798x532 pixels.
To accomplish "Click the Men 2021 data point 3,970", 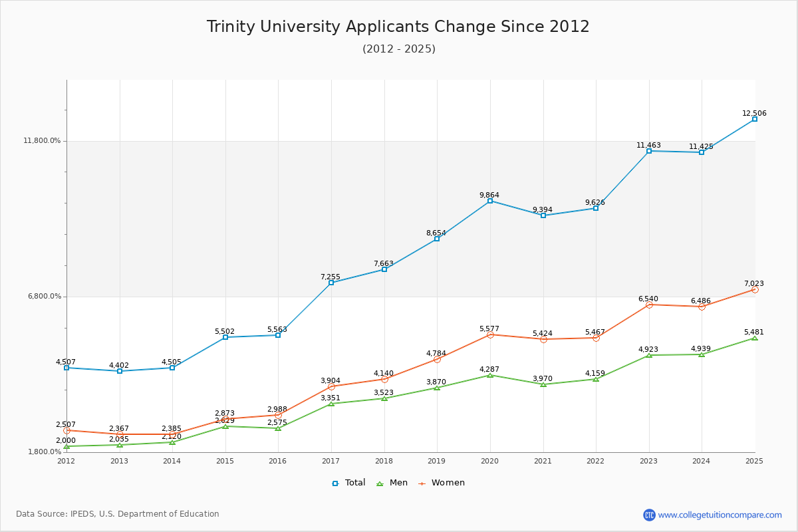I will (543, 384).
